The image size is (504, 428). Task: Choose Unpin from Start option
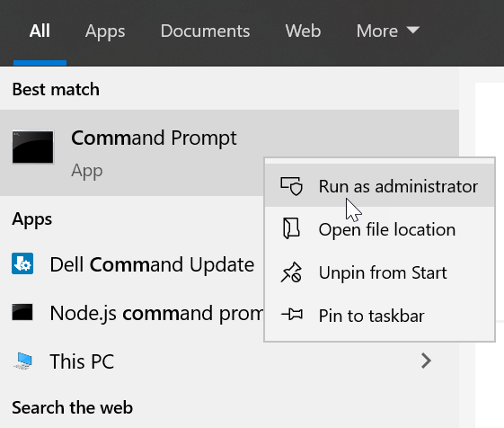379,272
